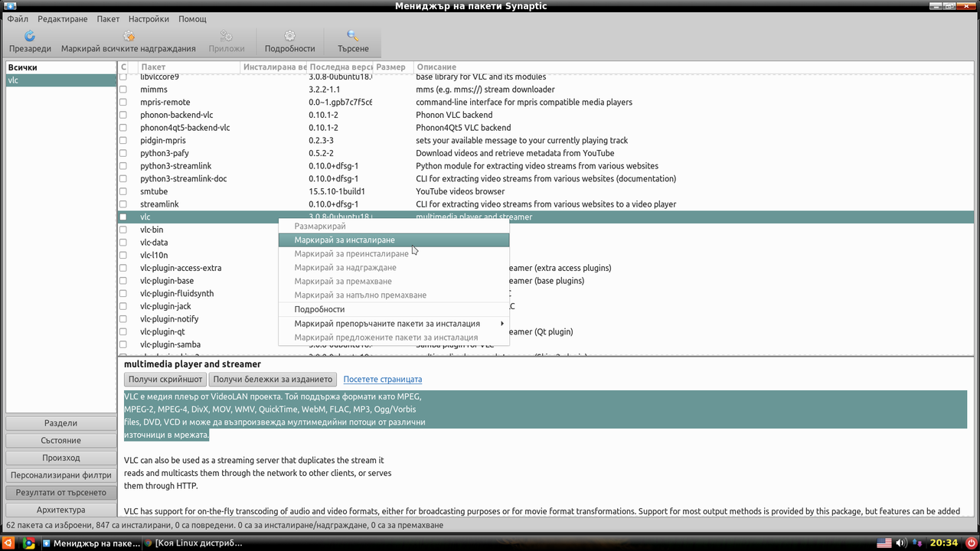Open the volume speaker icon in tray

pyautogui.click(x=901, y=543)
